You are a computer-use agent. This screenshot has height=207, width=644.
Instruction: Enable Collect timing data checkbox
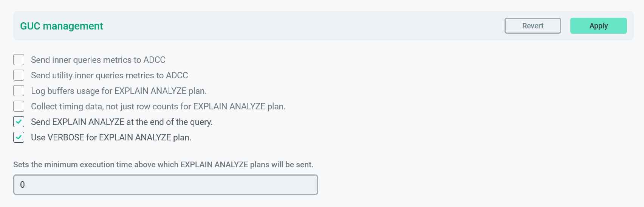(x=19, y=106)
